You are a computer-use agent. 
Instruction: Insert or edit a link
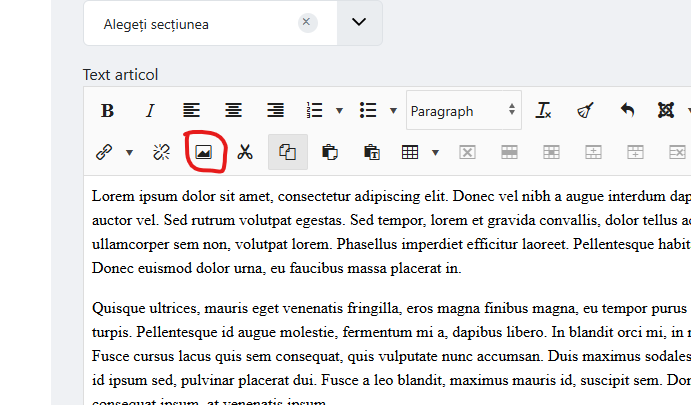coord(103,152)
